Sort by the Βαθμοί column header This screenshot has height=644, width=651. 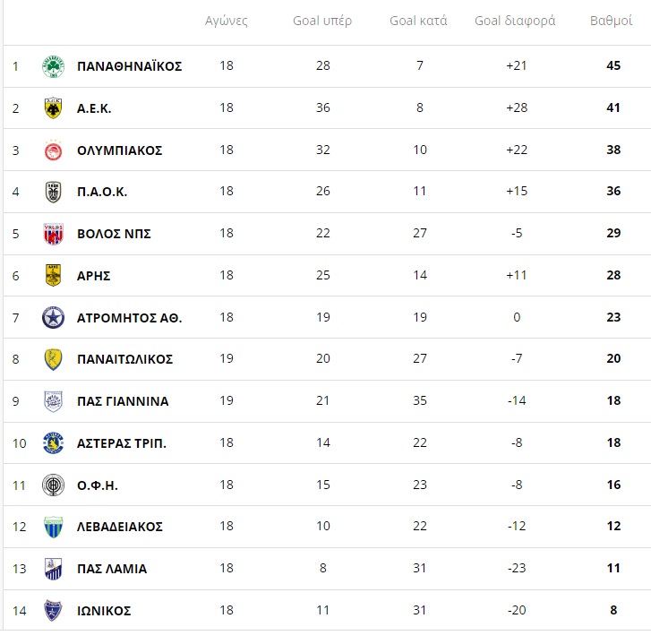611,21
